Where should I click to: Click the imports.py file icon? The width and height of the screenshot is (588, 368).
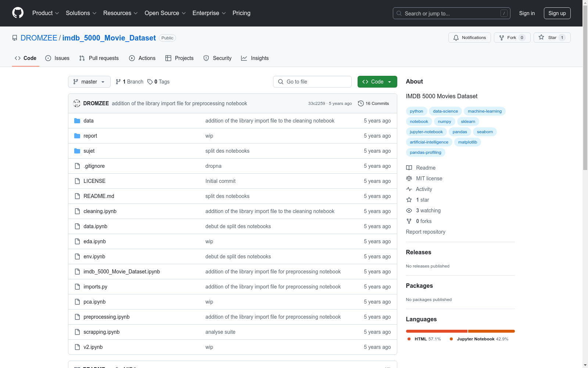pos(77,287)
